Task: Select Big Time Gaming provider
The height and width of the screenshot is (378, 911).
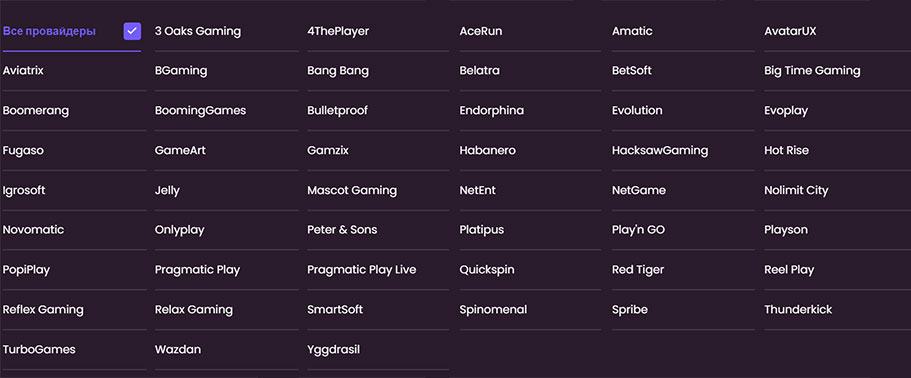Action: coord(812,71)
